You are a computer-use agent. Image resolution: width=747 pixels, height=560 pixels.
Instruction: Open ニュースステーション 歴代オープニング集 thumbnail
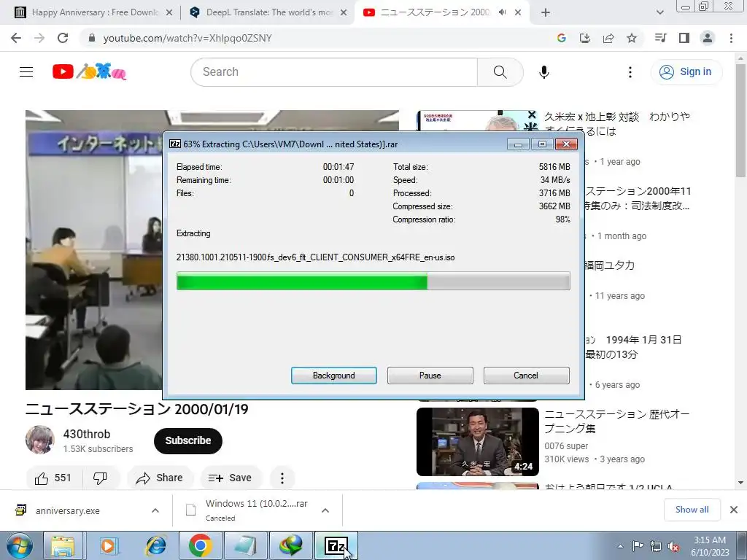pos(477,441)
